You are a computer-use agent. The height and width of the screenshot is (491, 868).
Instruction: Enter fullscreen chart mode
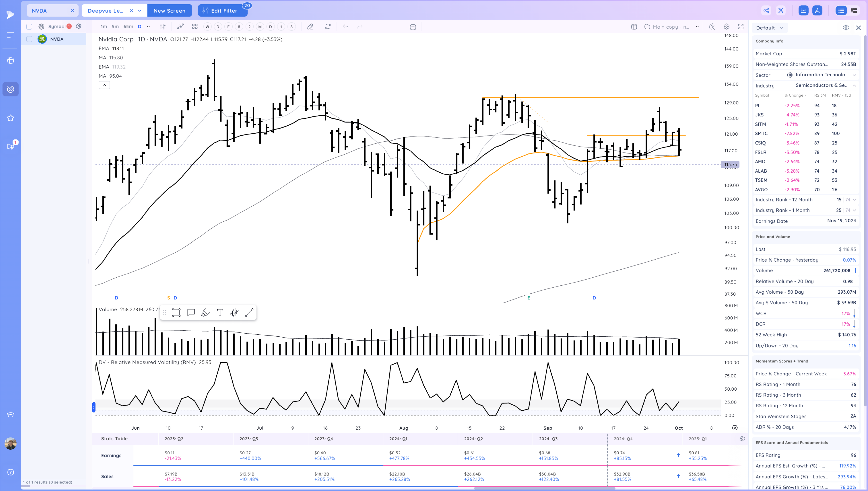point(741,27)
